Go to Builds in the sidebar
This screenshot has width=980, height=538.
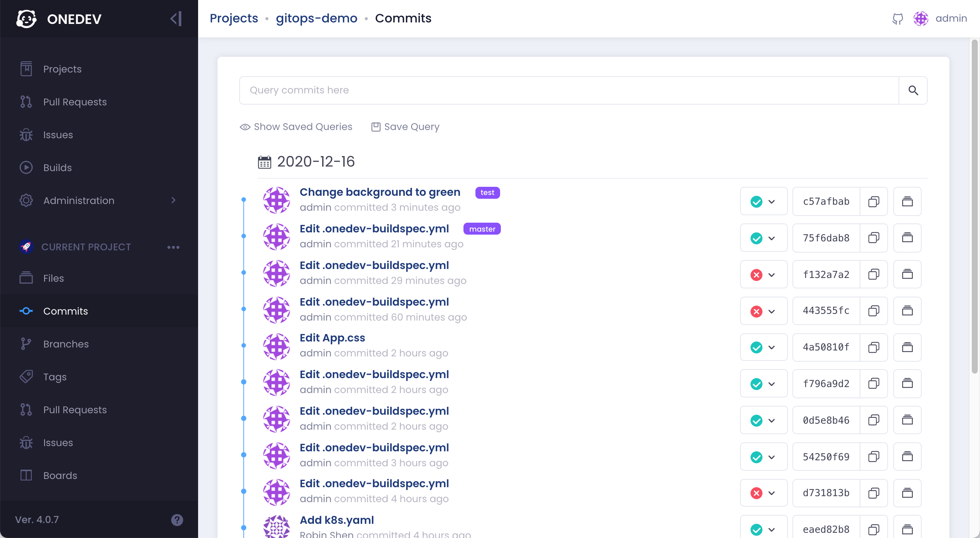58,168
